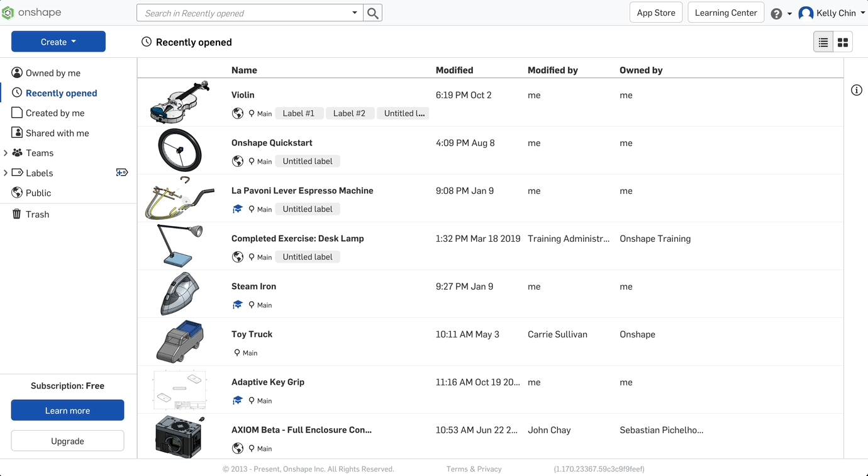
Task: Select Shared with me filter
Action: click(57, 133)
